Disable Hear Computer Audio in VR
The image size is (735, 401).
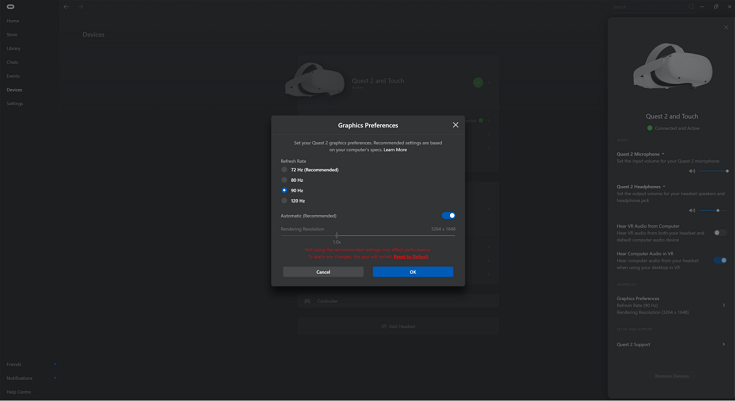719,260
